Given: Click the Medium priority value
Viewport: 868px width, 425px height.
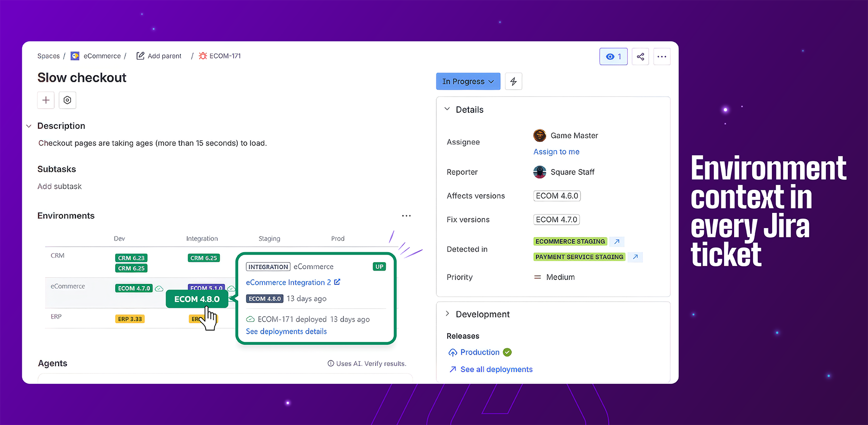Looking at the screenshot, I should pyautogui.click(x=560, y=277).
